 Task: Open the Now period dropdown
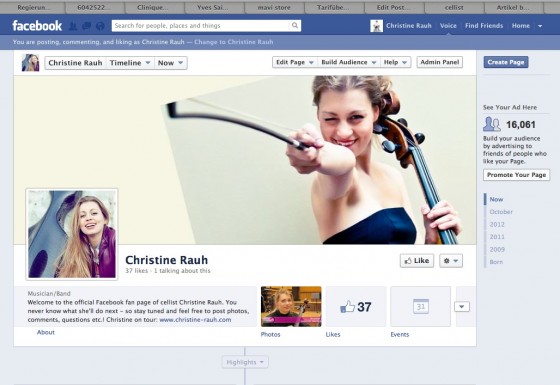pos(171,63)
